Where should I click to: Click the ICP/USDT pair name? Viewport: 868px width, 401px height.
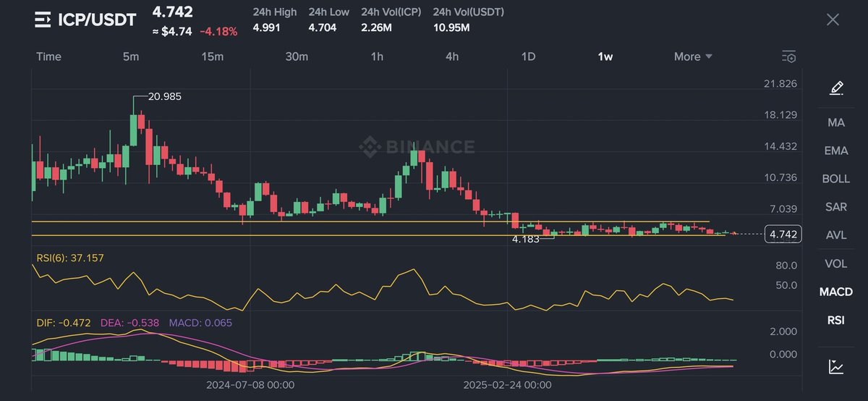pyautogui.click(x=97, y=20)
